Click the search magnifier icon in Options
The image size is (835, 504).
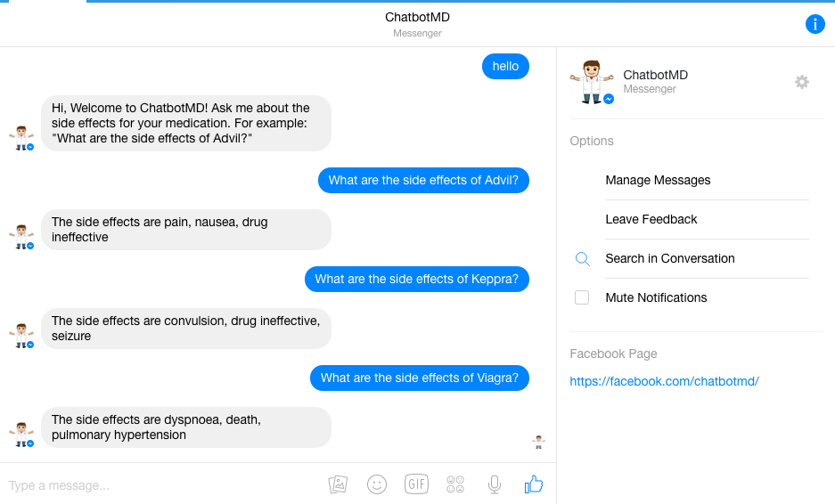pos(583,258)
